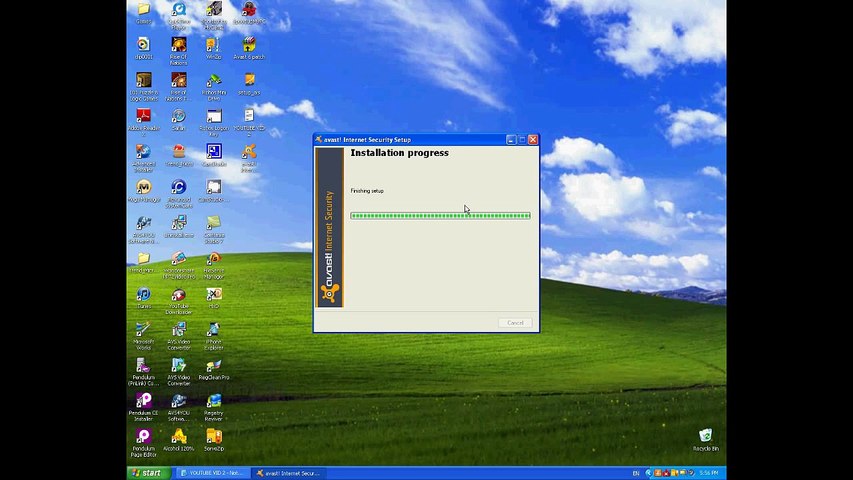Screen dimensions: 853x480
Task: Open the Mega Manager desktop shortcut
Action: point(144,190)
